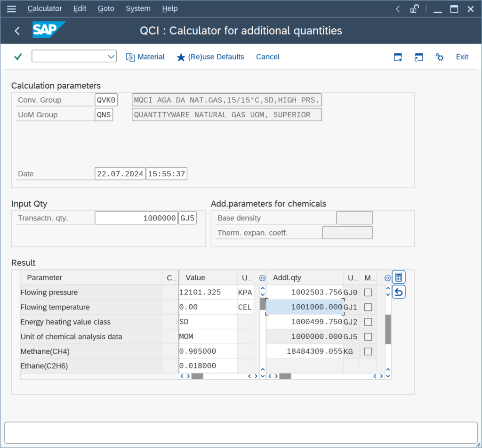Select the 18484309.055 KG quantity cell
The image size is (482, 448).
[x=305, y=351]
